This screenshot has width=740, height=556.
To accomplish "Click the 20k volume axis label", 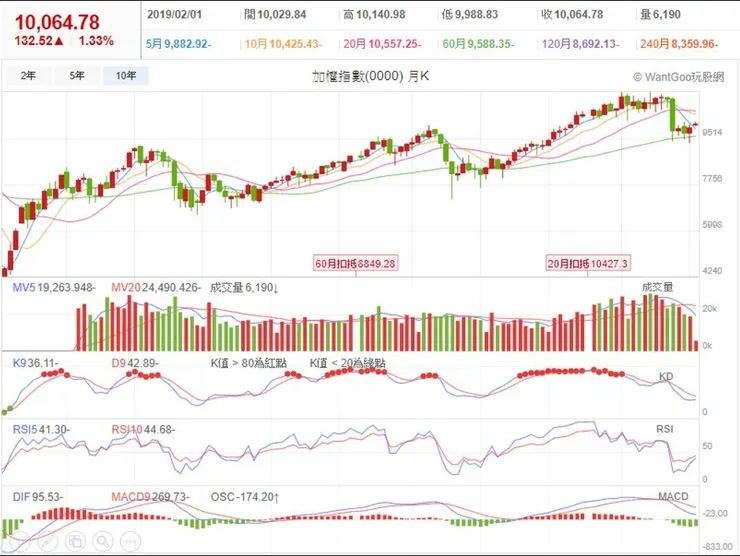I will point(709,309).
